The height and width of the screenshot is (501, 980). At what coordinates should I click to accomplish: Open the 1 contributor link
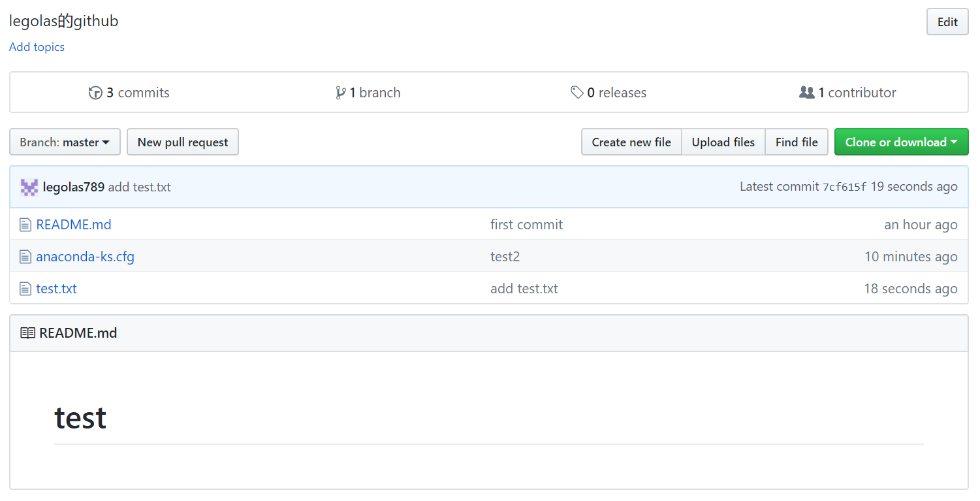coord(847,93)
